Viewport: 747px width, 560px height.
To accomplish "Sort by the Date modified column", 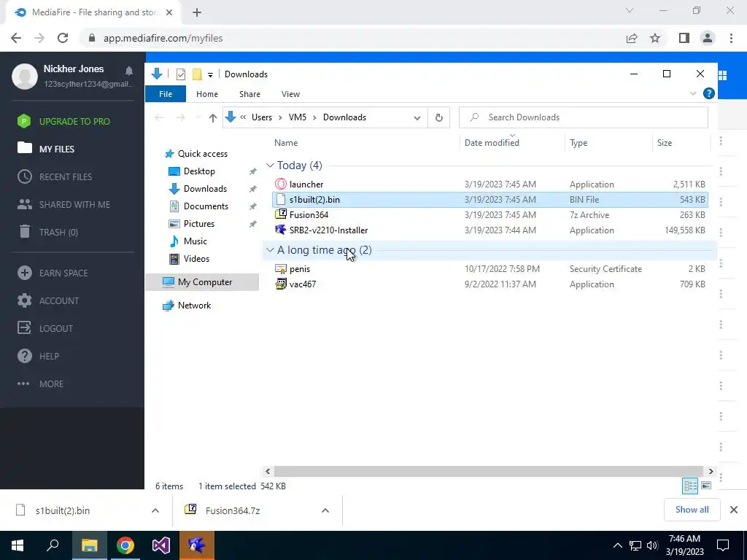I will (x=492, y=143).
